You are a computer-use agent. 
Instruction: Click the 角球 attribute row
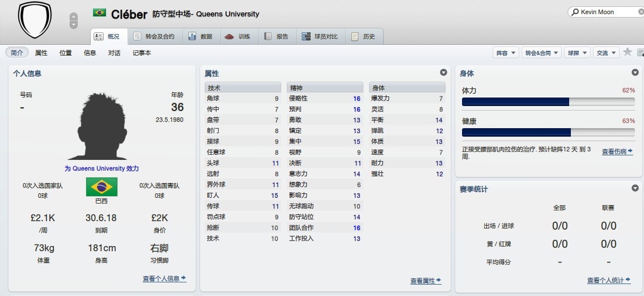(243, 99)
